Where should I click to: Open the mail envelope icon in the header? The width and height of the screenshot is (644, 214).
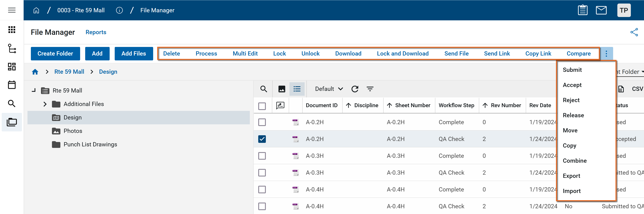pos(601,10)
